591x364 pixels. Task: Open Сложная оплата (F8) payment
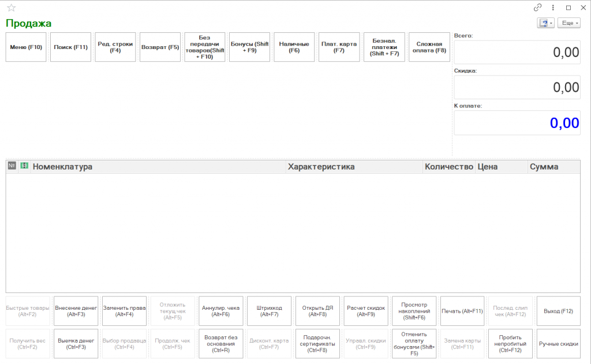pos(429,47)
